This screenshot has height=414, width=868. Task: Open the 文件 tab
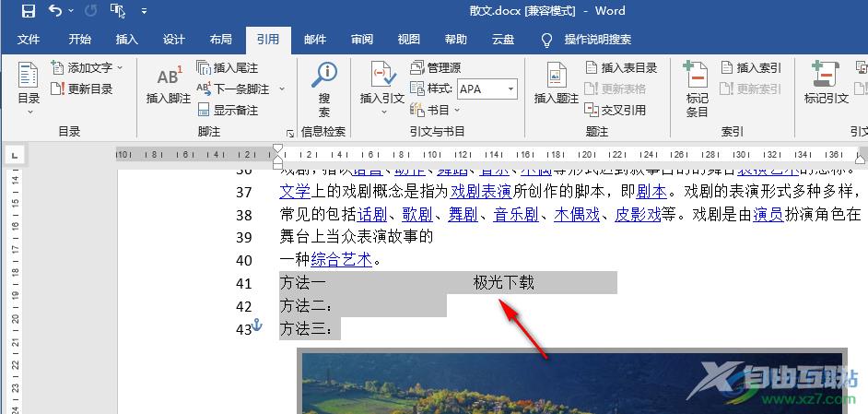tap(29, 40)
